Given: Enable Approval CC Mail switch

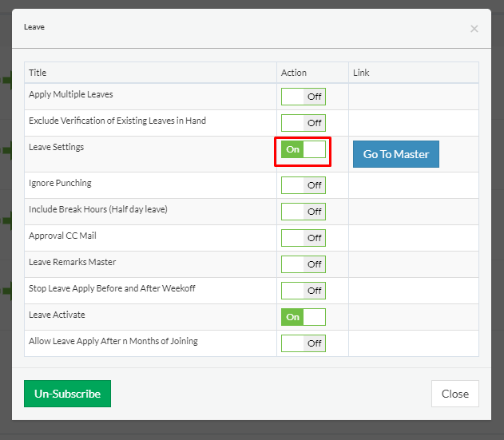Looking at the screenshot, I should (x=303, y=238).
